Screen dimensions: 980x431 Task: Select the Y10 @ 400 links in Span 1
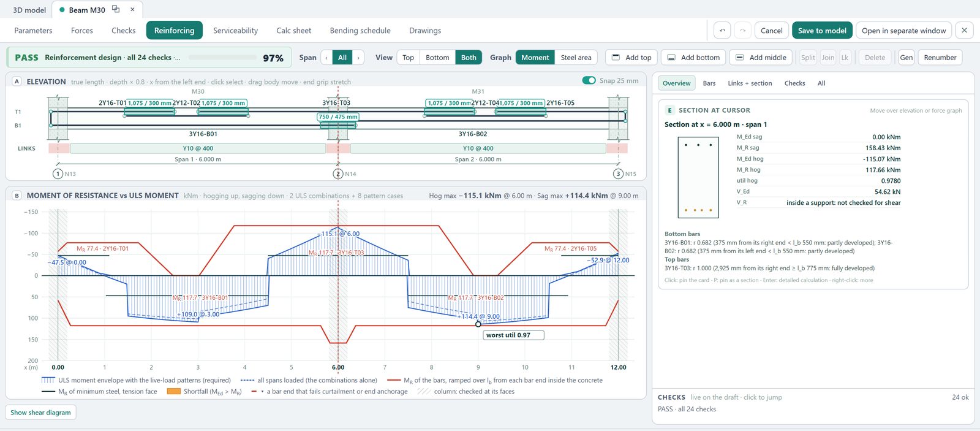[198, 148]
